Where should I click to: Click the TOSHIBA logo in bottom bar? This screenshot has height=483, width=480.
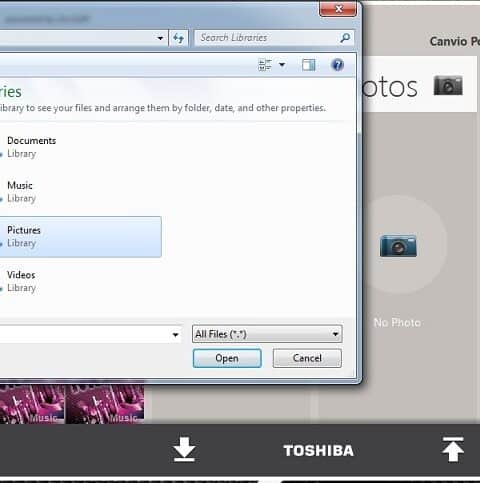[318, 451]
